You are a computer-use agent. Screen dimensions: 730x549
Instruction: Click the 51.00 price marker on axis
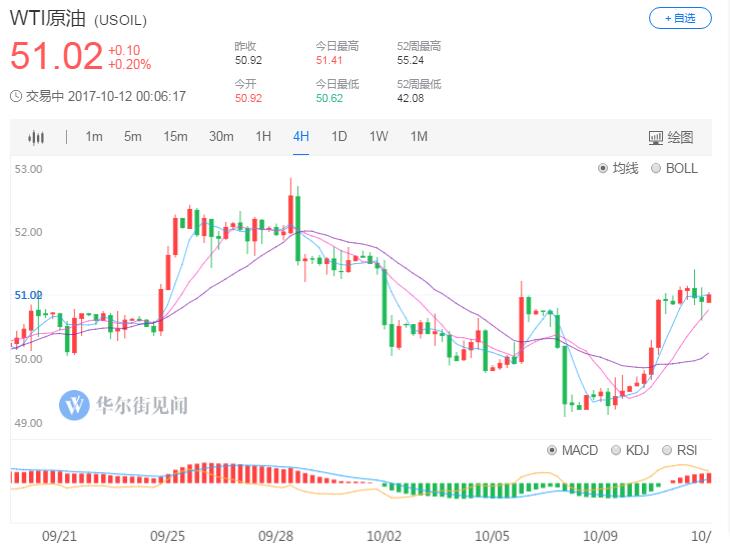click(x=27, y=295)
